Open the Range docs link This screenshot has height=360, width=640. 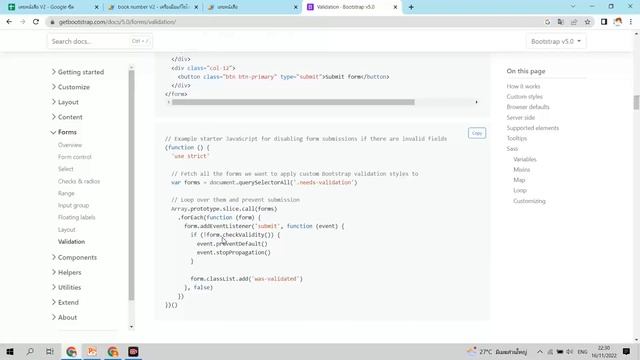[66, 193]
